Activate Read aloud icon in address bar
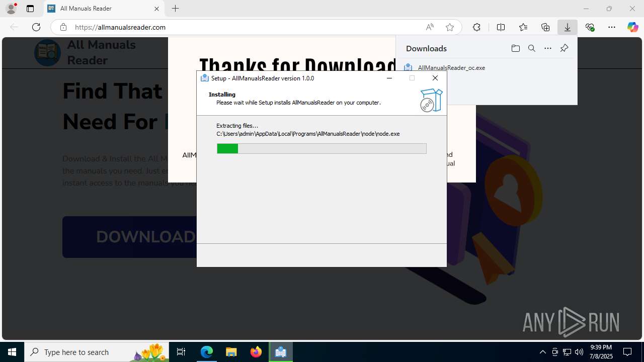Image resolution: width=644 pixels, height=362 pixels. (430, 27)
